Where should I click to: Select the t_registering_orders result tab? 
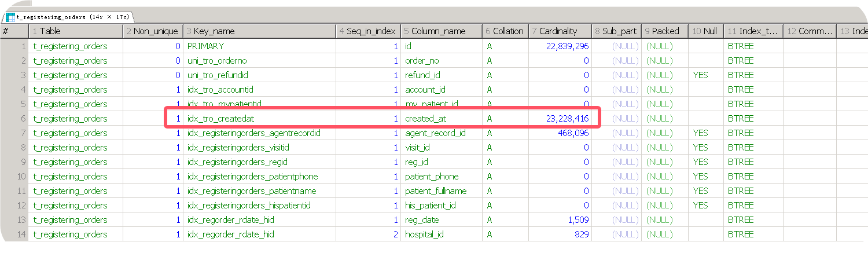pyautogui.click(x=68, y=17)
